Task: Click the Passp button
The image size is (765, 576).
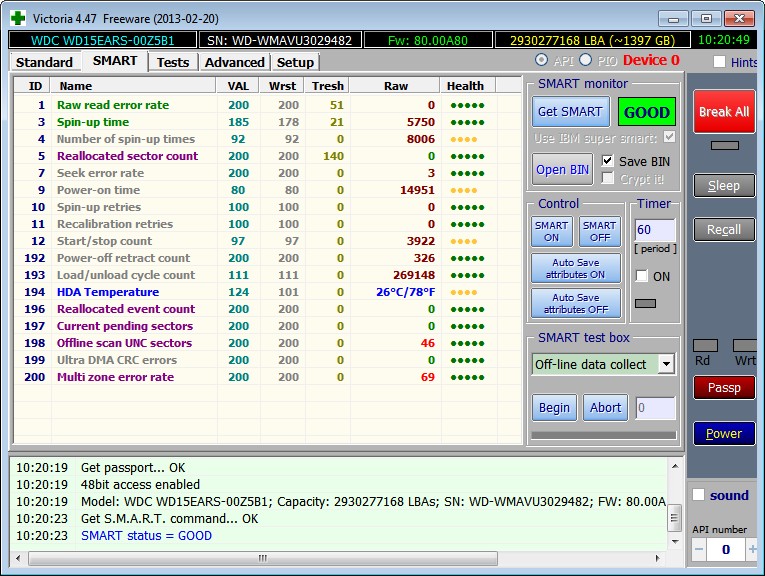Action: (724, 387)
